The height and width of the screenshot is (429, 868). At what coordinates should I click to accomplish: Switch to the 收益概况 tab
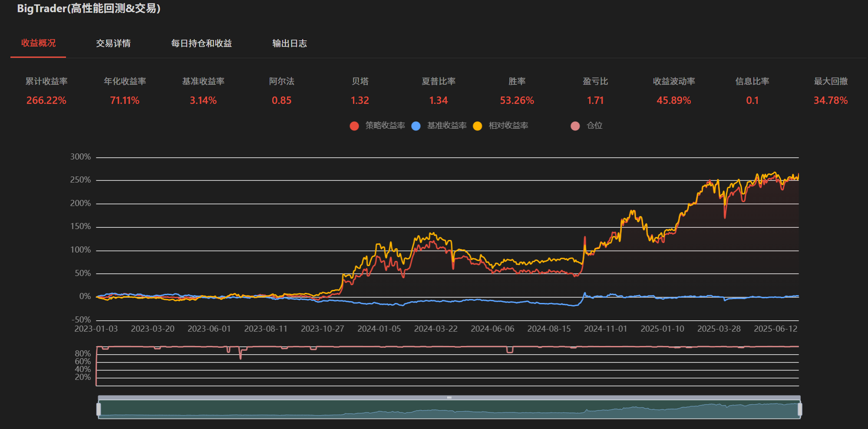pyautogui.click(x=38, y=43)
